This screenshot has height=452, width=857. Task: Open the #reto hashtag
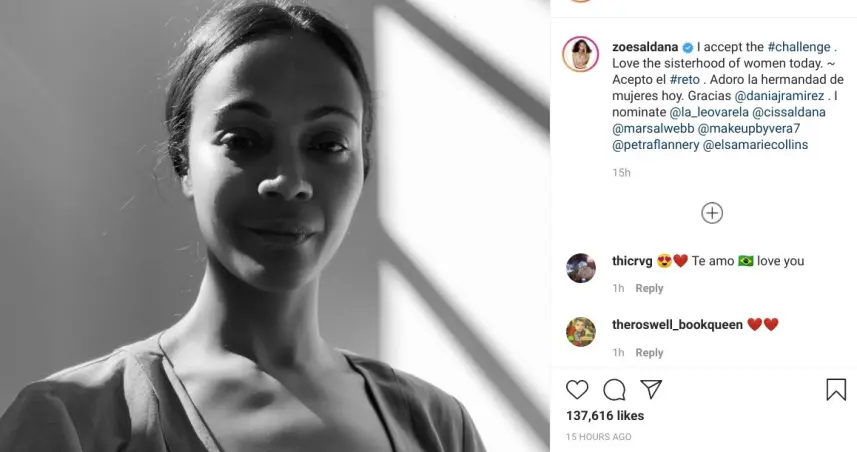click(x=684, y=79)
